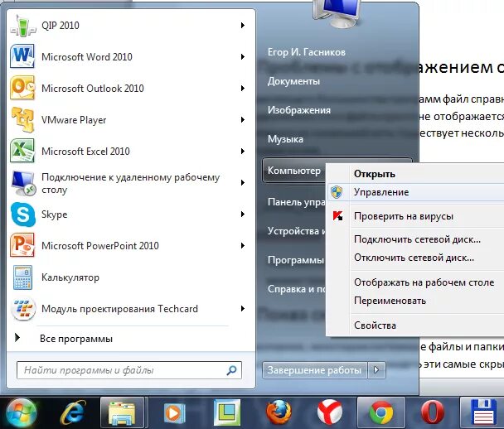This screenshot has height=429, width=504.
Task: Launch Yandex browser from taskbar
Action: pyautogui.click(x=329, y=412)
